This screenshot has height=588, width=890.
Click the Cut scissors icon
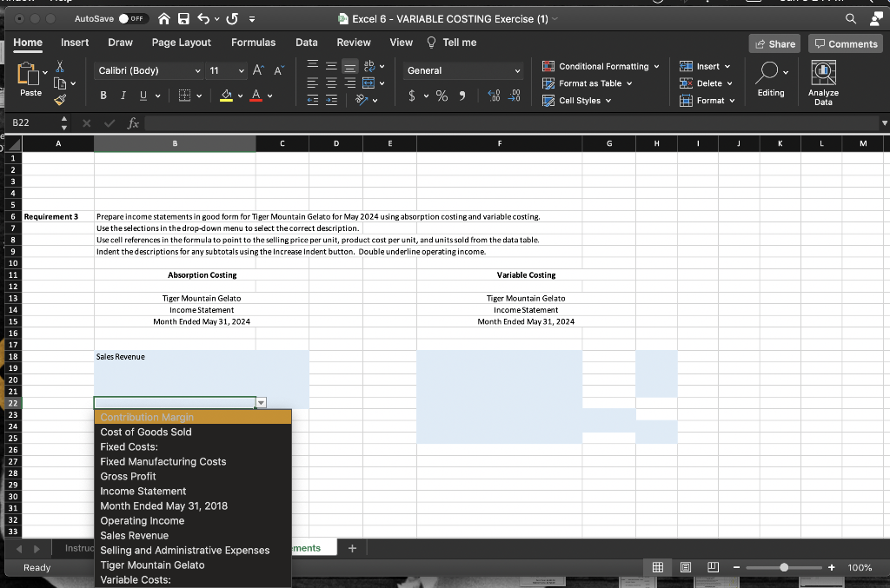(x=60, y=66)
